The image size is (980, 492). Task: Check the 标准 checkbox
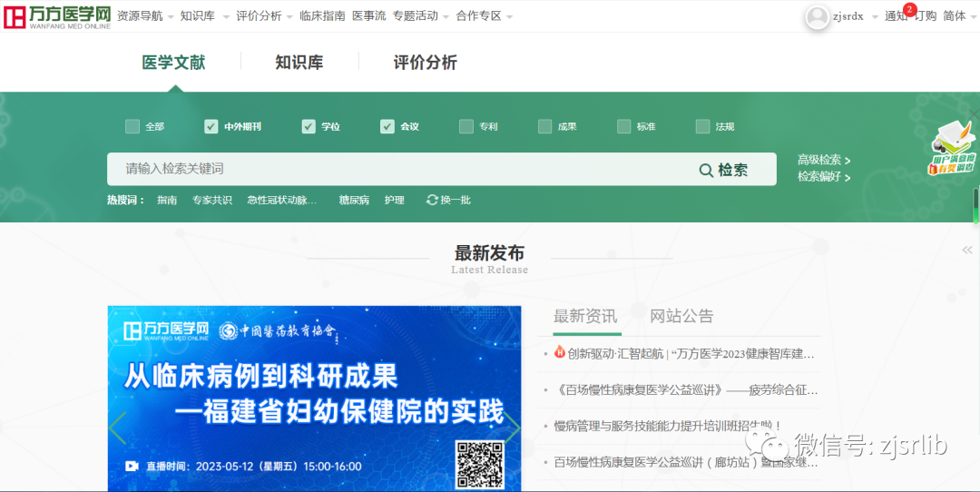[x=623, y=127]
